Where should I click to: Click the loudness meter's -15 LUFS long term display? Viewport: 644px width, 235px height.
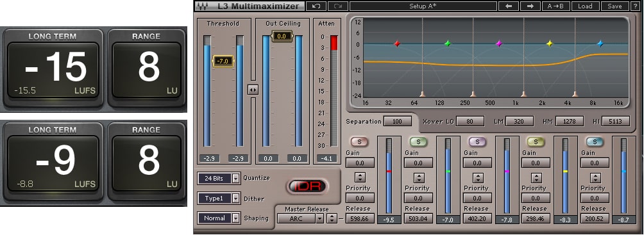click(x=53, y=70)
